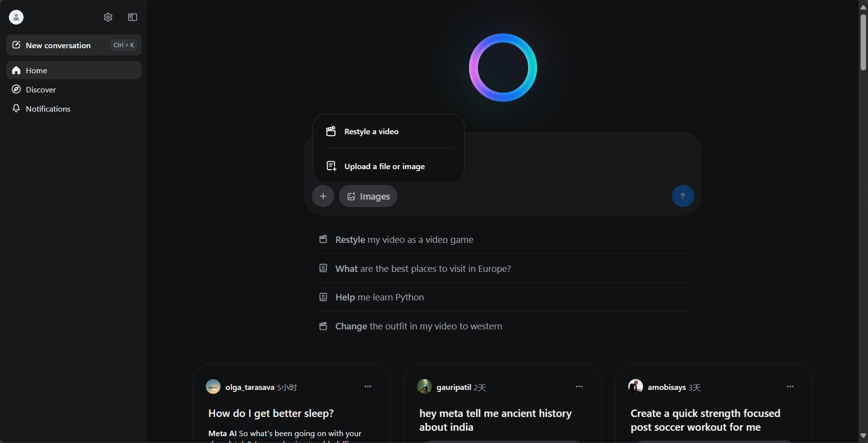Click the page vertical scrollbar thumb
The image size is (868, 443).
coord(863,42)
